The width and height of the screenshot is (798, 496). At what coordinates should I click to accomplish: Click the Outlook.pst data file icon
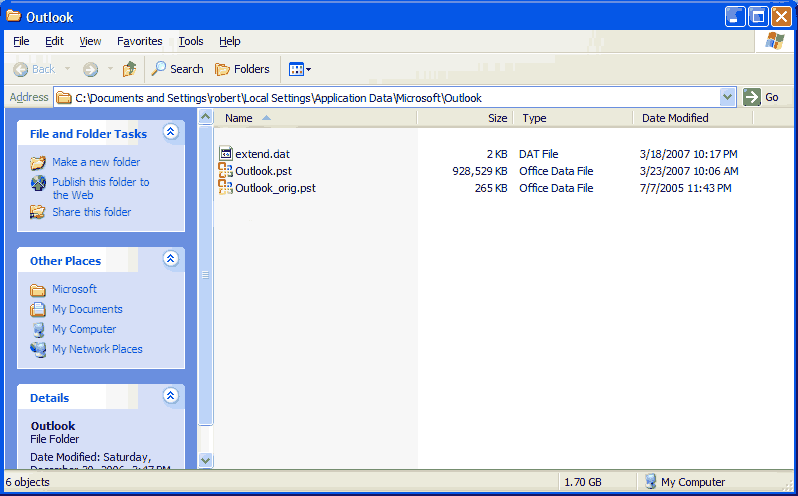(225, 170)
